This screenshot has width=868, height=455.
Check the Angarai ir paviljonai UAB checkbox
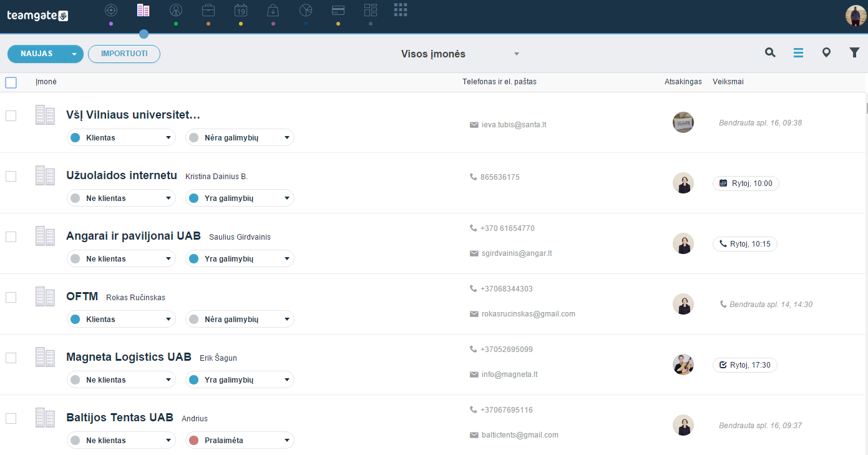point(11,237)
